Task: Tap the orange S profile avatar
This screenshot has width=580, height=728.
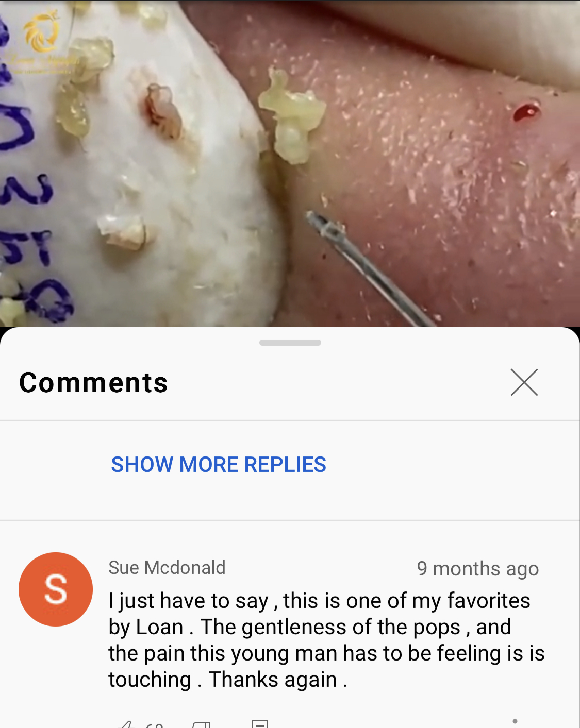Action: [56, 589]
